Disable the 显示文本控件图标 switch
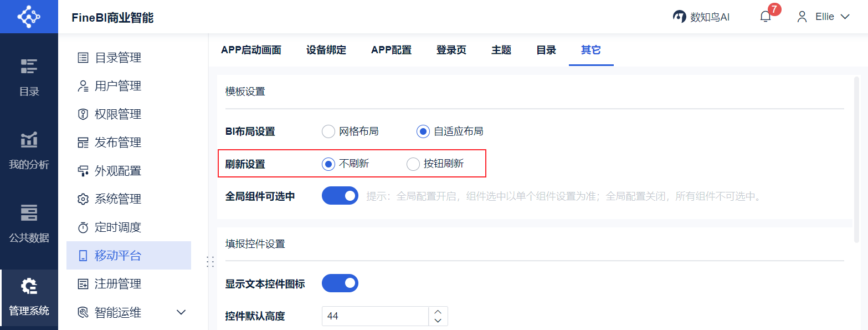Screen dimensions: 868x330 [x=340, y=283]
